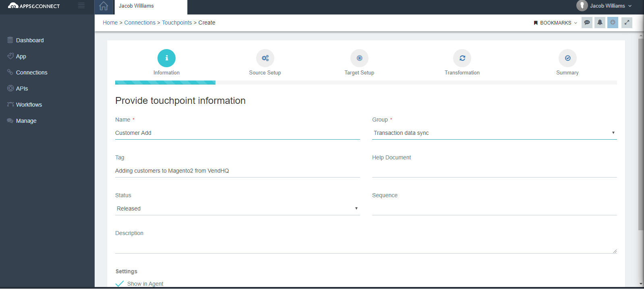Viewport: 644px width, 289px height.
Task: Click the Manage sidebar icon
Action: (x=10, y=120)
